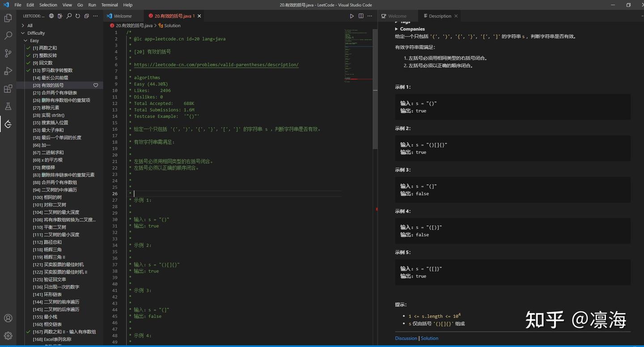Unfavorite problem 20 via its heart icon
This screenshot has width=644, height=347.
tap(95, 85)
